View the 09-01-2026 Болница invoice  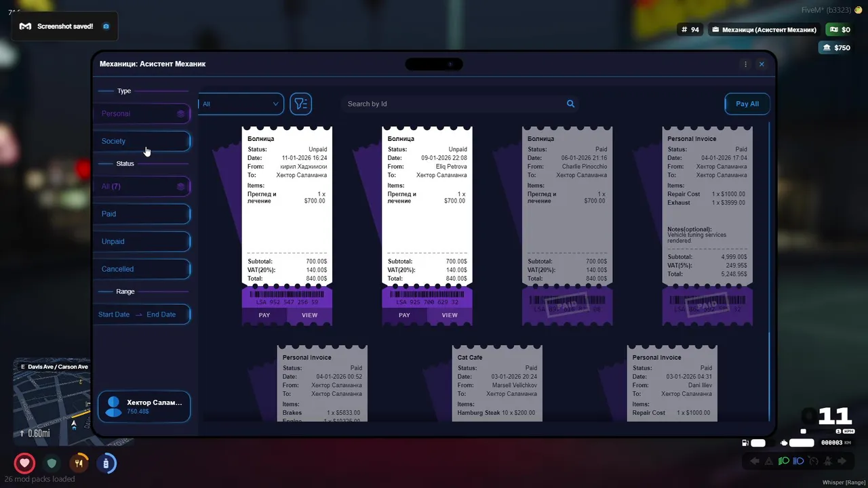tap(450, 315)
